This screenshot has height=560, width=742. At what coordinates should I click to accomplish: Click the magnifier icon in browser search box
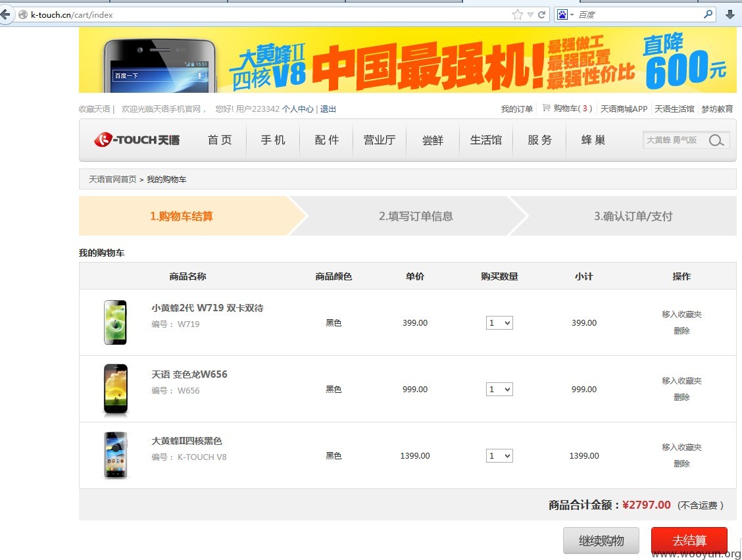[708, 14]
